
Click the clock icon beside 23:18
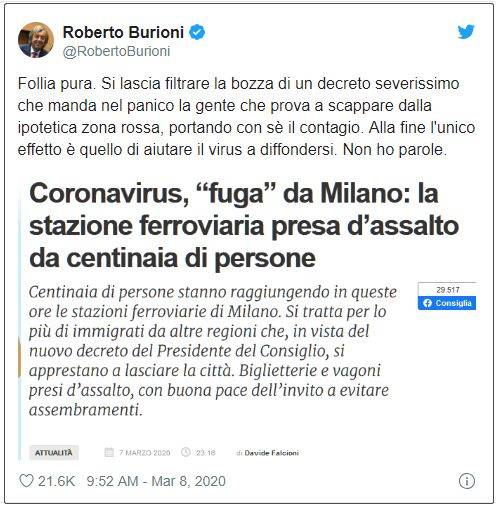click(186, 453)
